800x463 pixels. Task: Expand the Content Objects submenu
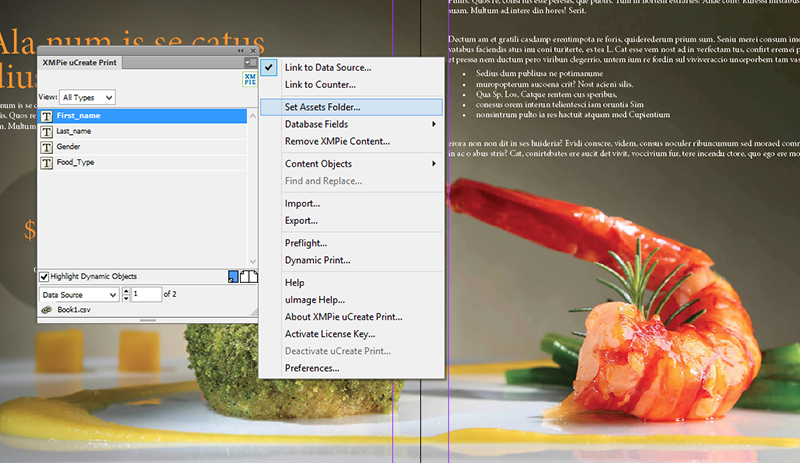click(350, 163)
